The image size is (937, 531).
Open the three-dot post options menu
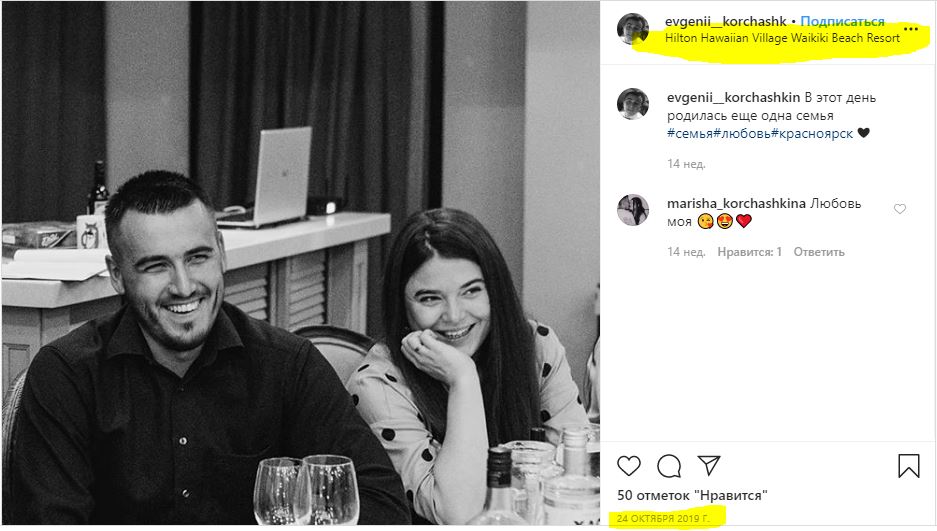coord(910,30)
